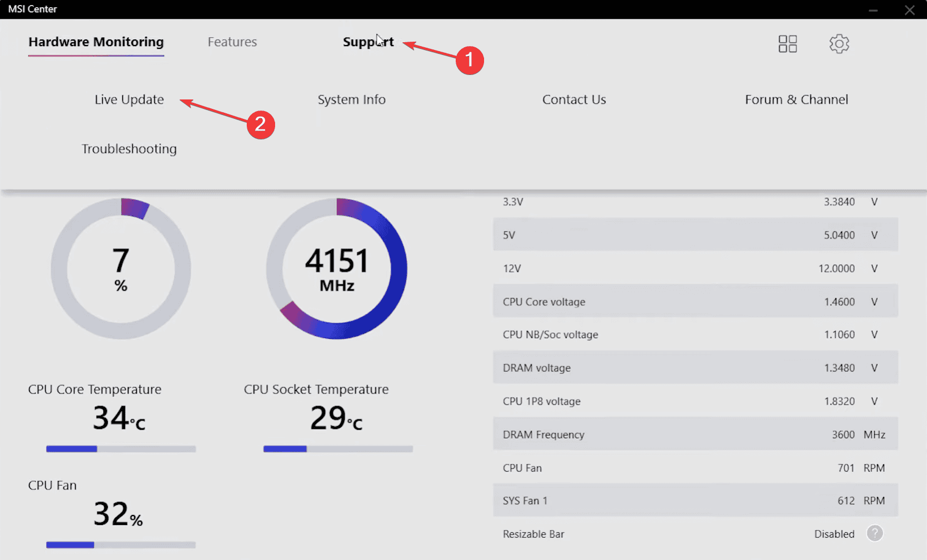Open the Support tab

pyautogui.click(x=368, y=42)
